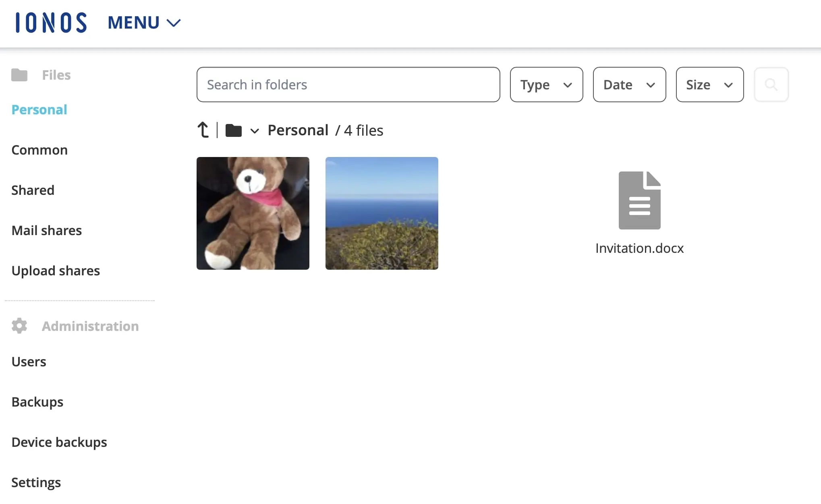Open the Common folder
Viewport: 821px width, 504px height.
click(x=39, y=149)
